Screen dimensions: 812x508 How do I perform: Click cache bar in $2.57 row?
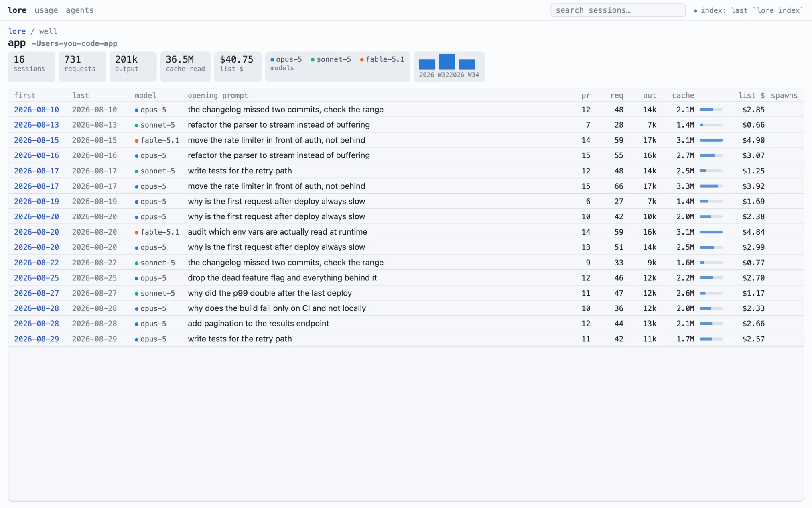point(711,339)
